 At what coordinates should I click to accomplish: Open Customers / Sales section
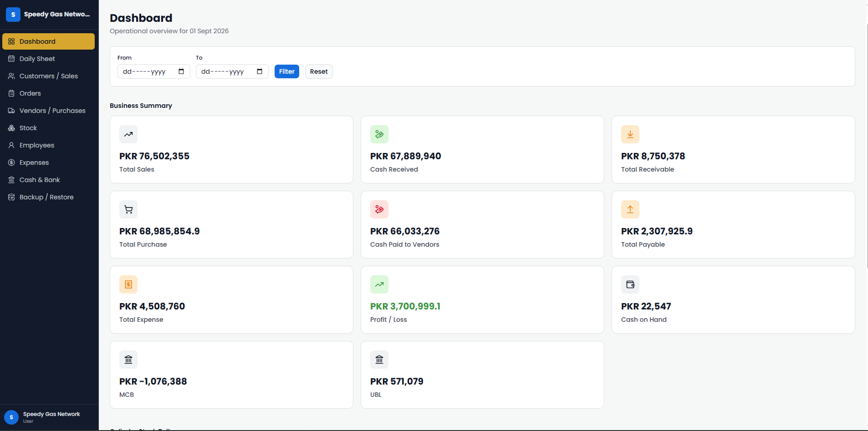(x=48, y=76)
